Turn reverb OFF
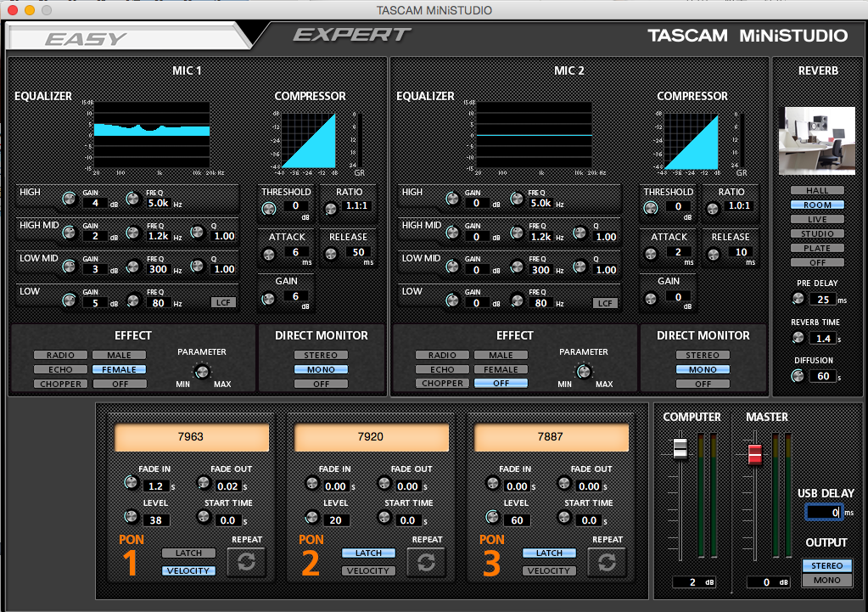The height and width of the screenshot is (612, 868). coord(817,262)
